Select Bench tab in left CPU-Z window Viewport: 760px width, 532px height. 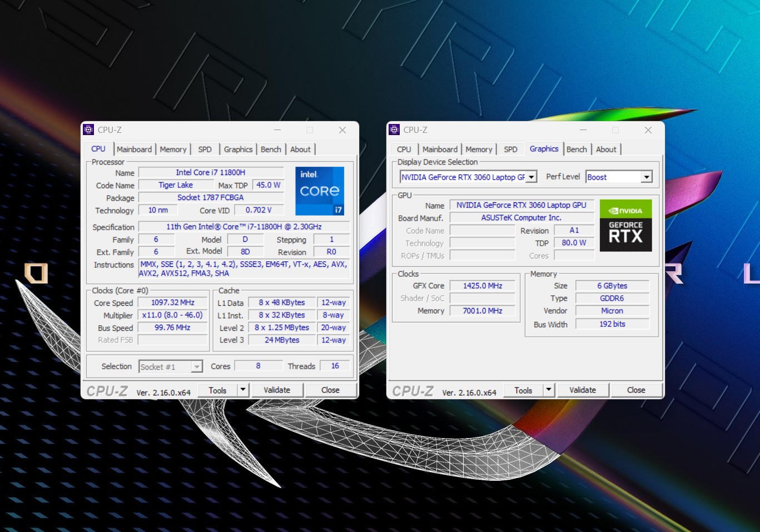(271, 149)
